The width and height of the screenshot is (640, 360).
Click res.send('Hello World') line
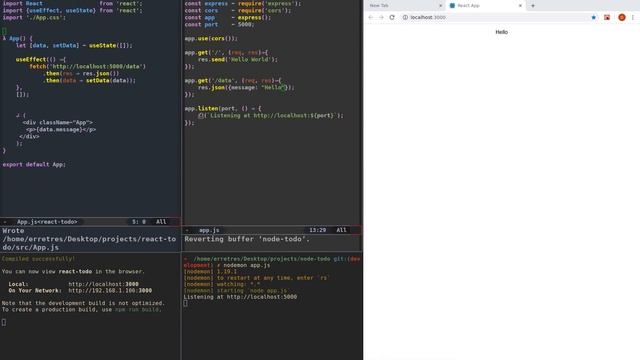click(x=238, y=59)
